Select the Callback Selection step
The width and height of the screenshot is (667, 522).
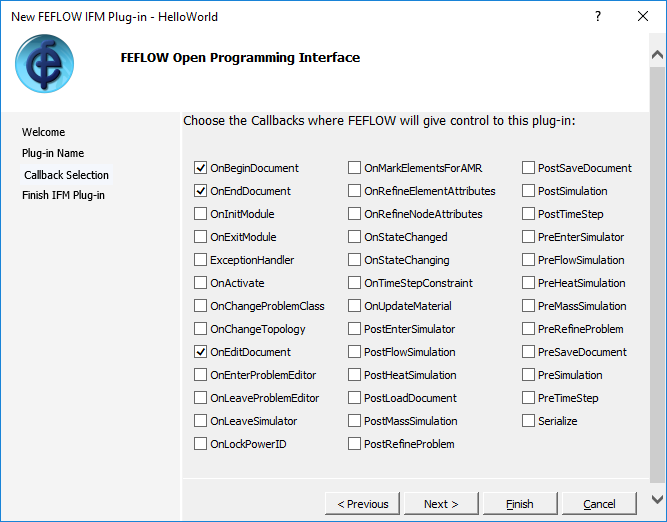pyautogui.click(x=66, y=175)
